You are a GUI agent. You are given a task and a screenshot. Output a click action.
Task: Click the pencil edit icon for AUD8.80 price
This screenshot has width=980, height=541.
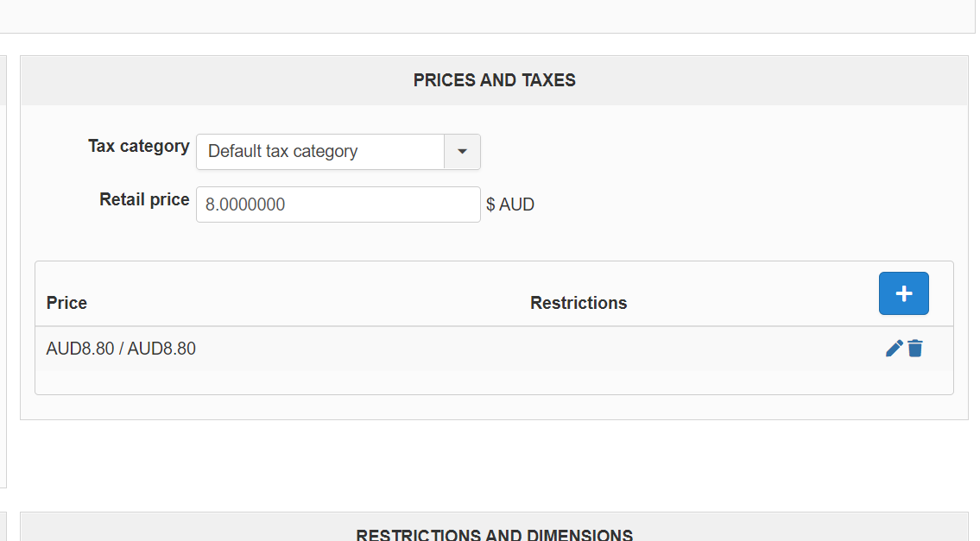pos(894,349)
